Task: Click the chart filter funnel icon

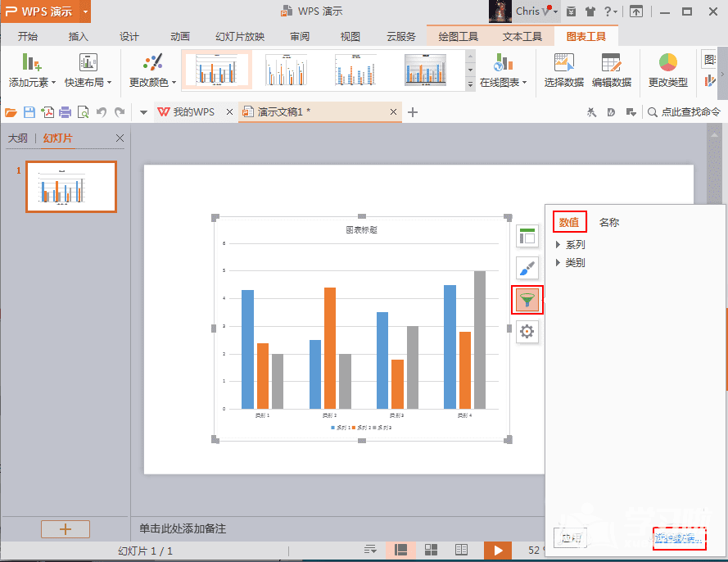Action: tap(527, 300)
